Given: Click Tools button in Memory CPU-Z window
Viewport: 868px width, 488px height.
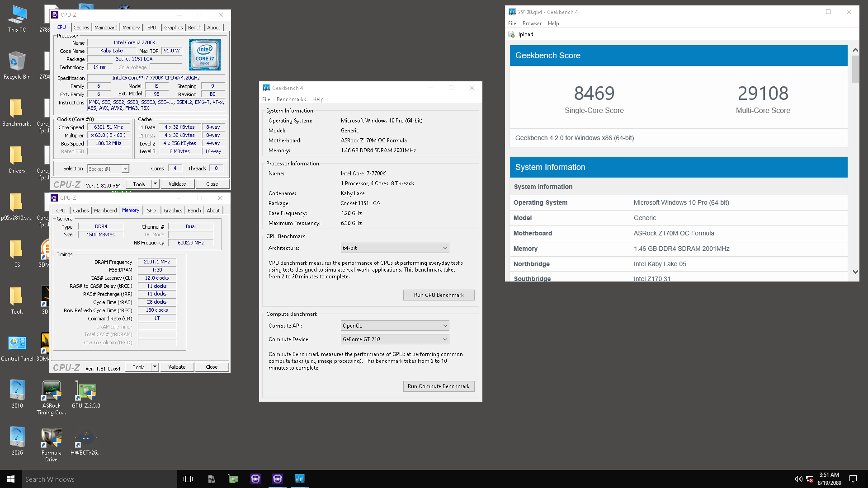Looking at the screenshot, I should pos(138,367).
